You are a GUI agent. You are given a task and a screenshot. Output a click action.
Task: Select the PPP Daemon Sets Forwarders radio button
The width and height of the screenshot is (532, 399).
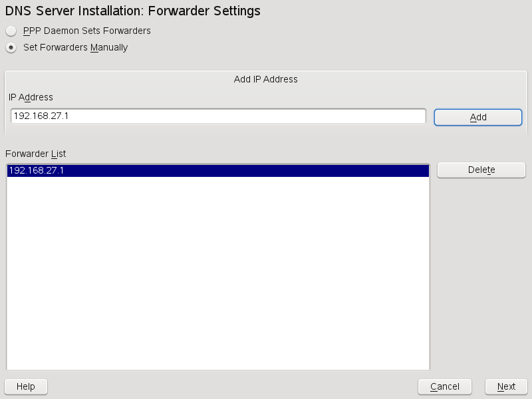tap(11, 31)
